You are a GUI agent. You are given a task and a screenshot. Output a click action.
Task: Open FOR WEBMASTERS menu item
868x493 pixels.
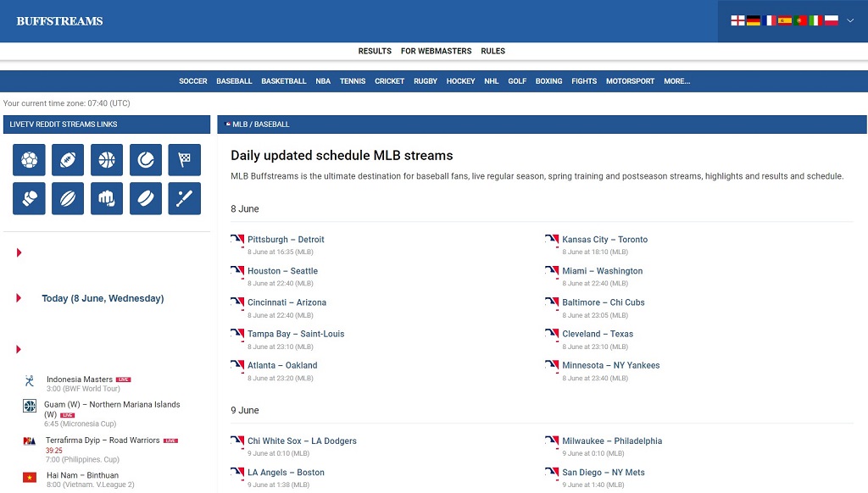437,51
